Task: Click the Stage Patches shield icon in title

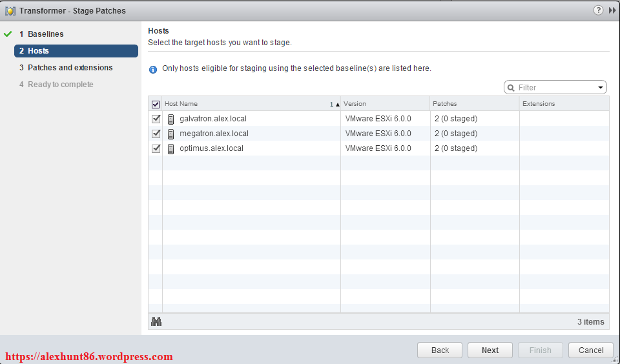Action: (10, 11)
